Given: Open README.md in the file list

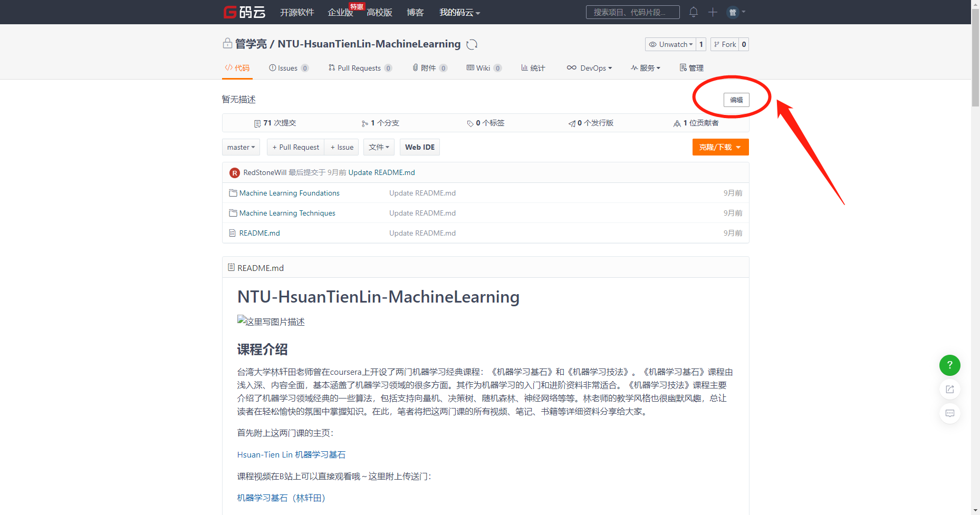Looking at the screenshot, I should coord(260,233).
